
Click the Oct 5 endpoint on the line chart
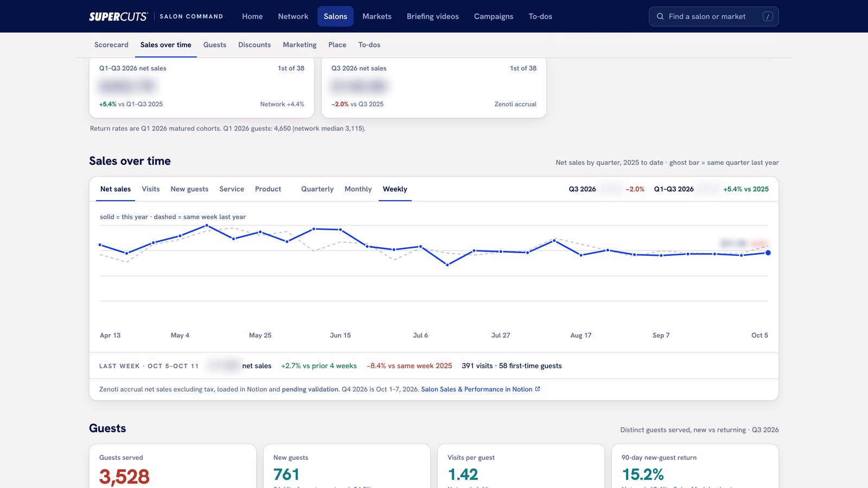(768, 253)
